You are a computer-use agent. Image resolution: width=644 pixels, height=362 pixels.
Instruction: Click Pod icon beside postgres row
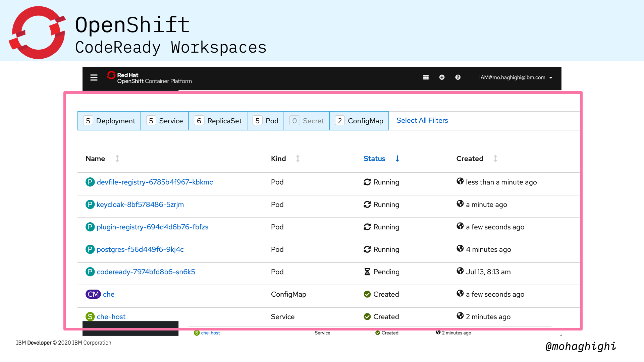pos(90,249)
